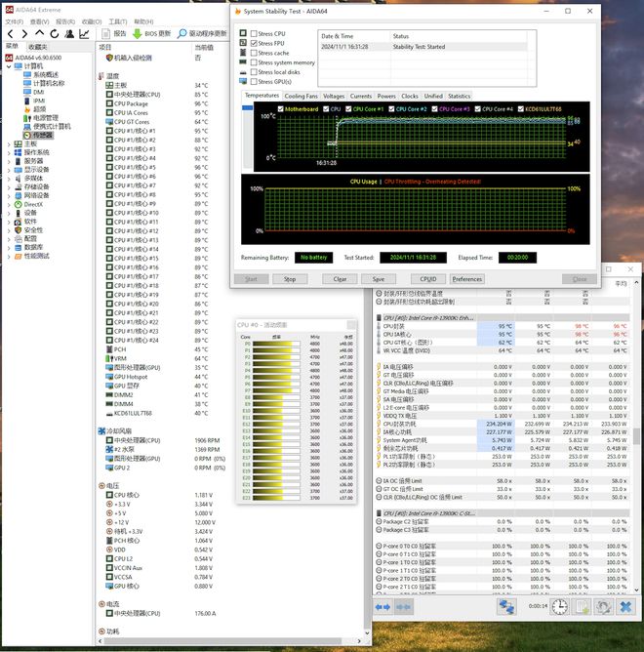The height and width of the screenshot is (652, 644).
Task: Expand the 服务器 tree node
Action: tap(9, 161)
